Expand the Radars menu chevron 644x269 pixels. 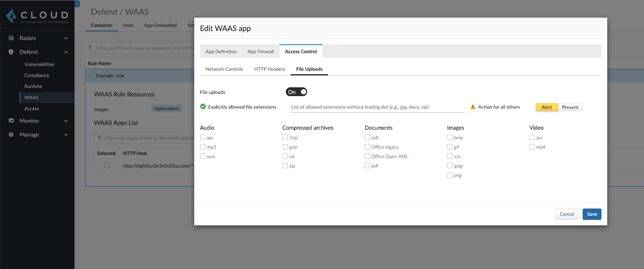[x=66, y=38]
